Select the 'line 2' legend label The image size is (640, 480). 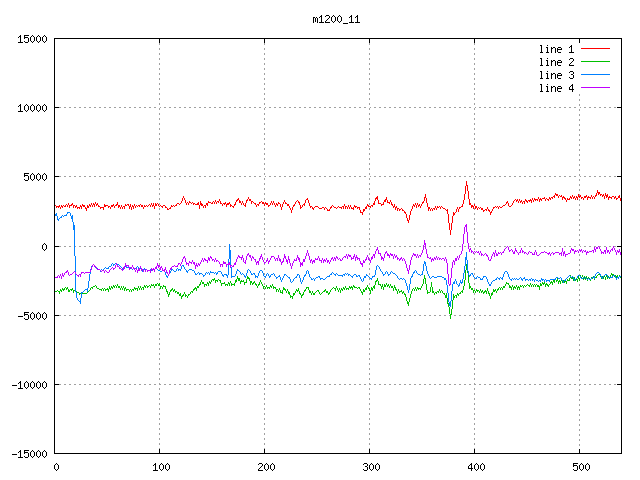[x=556, y=62]
